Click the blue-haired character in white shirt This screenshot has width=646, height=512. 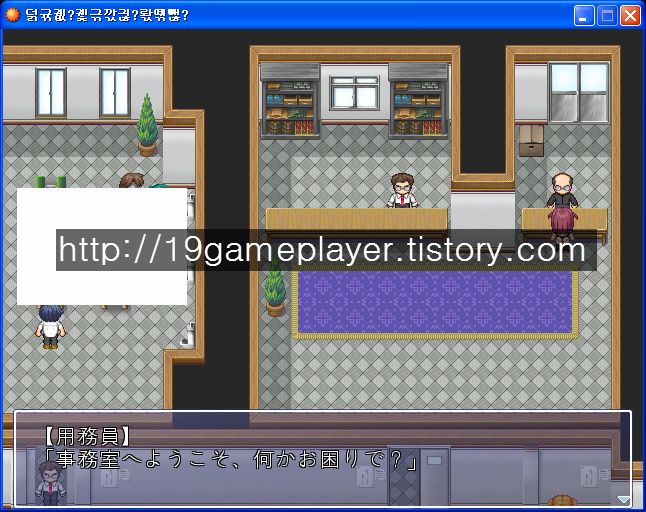click(x=51, y=327)
